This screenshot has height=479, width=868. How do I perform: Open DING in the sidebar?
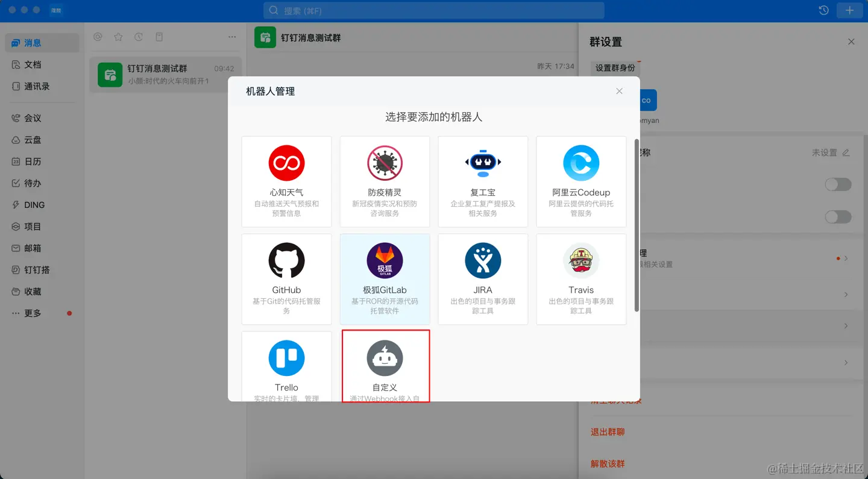(42, 205)
